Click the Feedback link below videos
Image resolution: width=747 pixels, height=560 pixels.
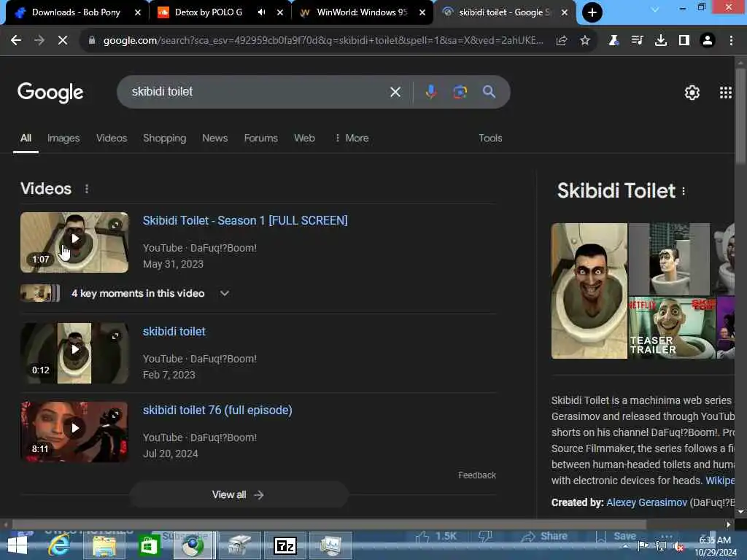click(x=477, y=475)
